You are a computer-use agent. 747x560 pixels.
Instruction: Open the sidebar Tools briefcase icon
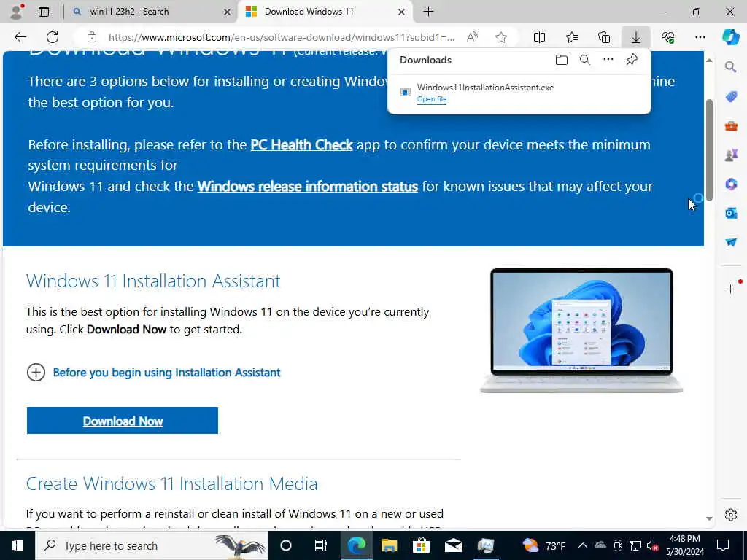(x=731, y=126)
